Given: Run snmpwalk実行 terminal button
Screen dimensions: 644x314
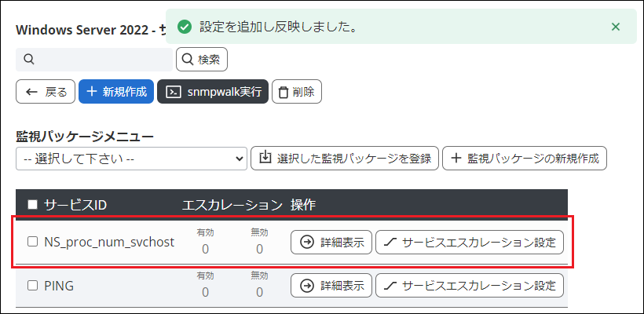Looking at the screenshot, I should (x=213, y=91).
